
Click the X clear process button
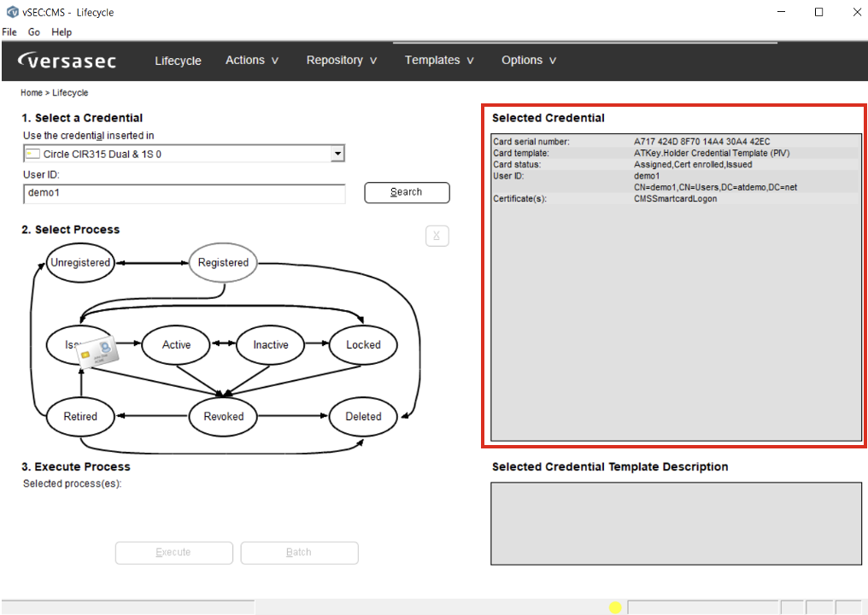(x=437, y=236)
